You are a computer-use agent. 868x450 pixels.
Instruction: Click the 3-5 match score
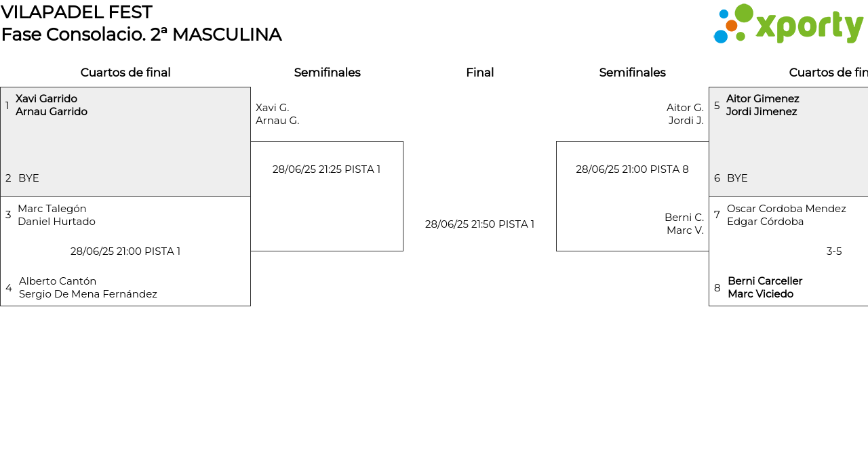pyautogui.click(x=833, y=251)
